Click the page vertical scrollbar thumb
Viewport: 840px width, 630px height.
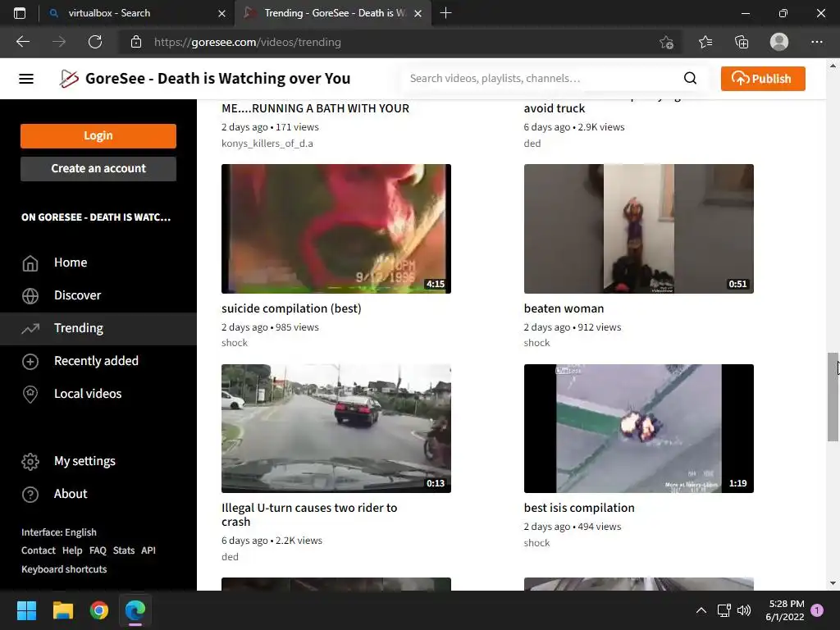pos(833,397)
